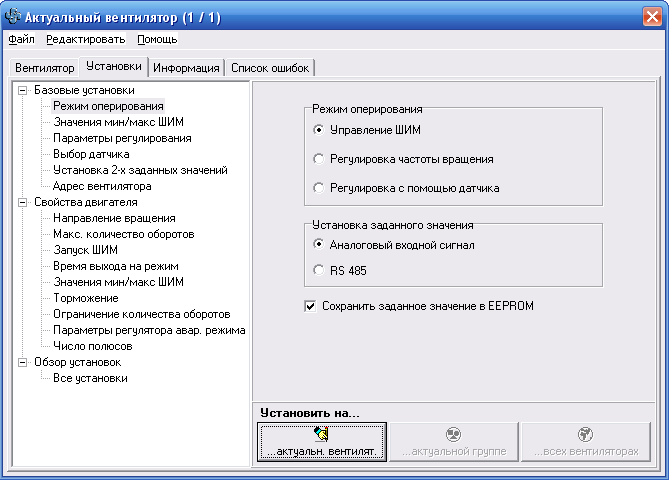The width and height of the screenshot is (669, 480).
Task: Close the Актуальный вентилятор window
Action: pos(652,17)
